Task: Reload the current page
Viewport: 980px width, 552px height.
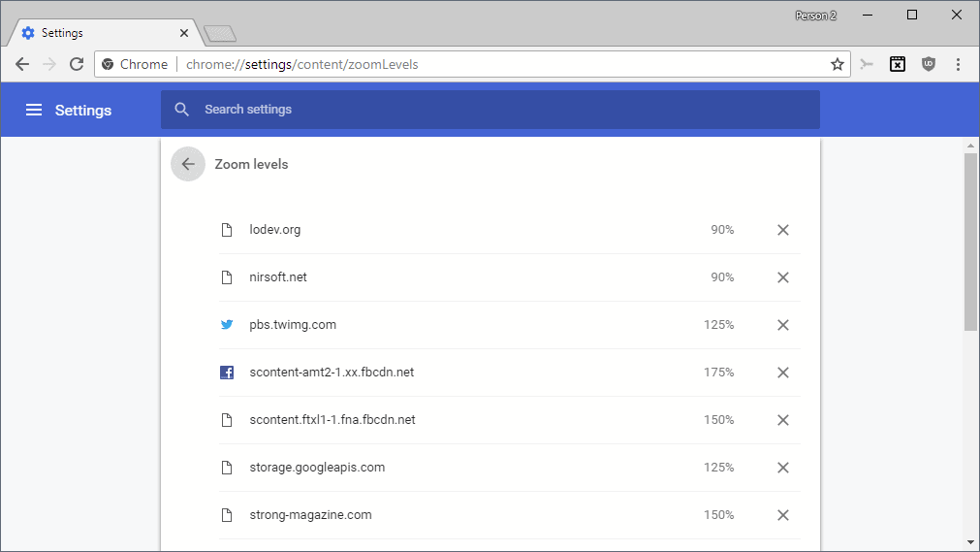Action: (77, 64)
